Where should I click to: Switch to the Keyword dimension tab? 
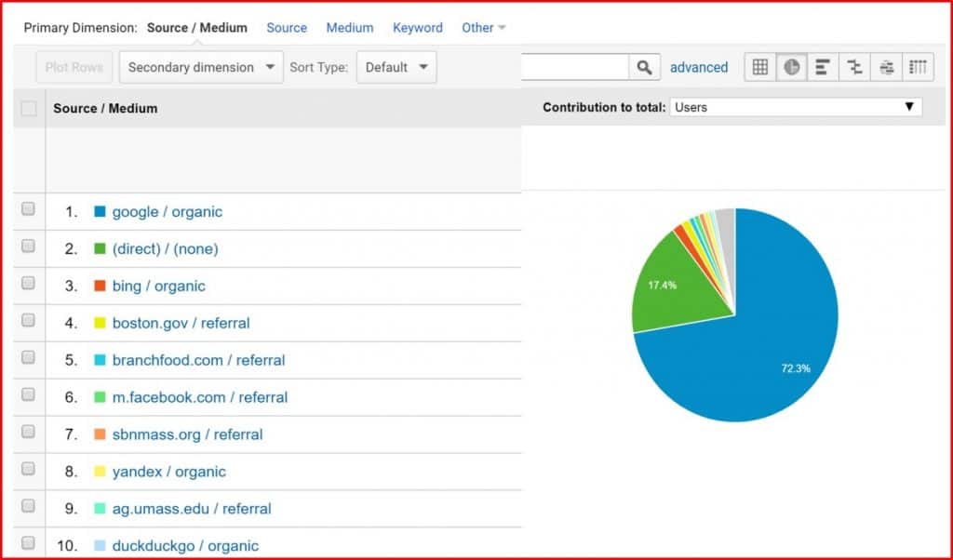click(x=417, y=28)
